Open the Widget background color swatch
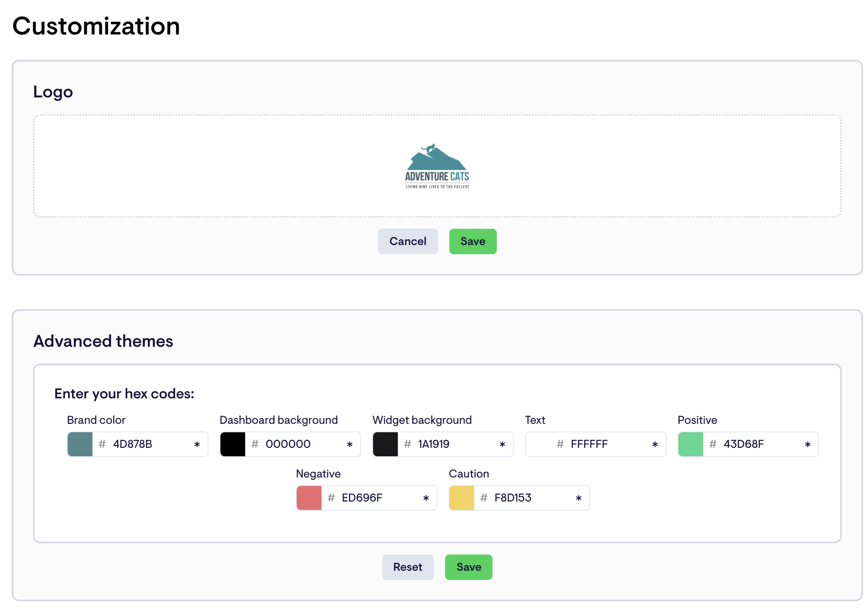The image size is (868, 616). click(385, 444)
